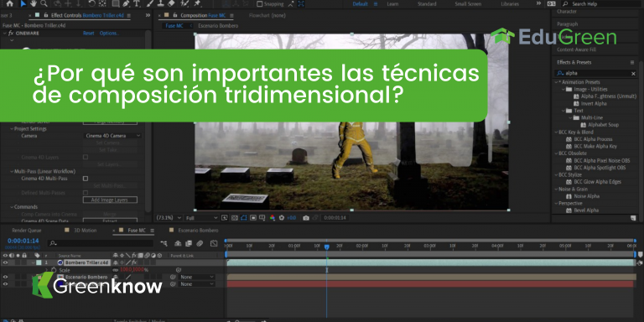Click the viewer exposure value +0.0
The image size is (644, 322).
(291, 218)
